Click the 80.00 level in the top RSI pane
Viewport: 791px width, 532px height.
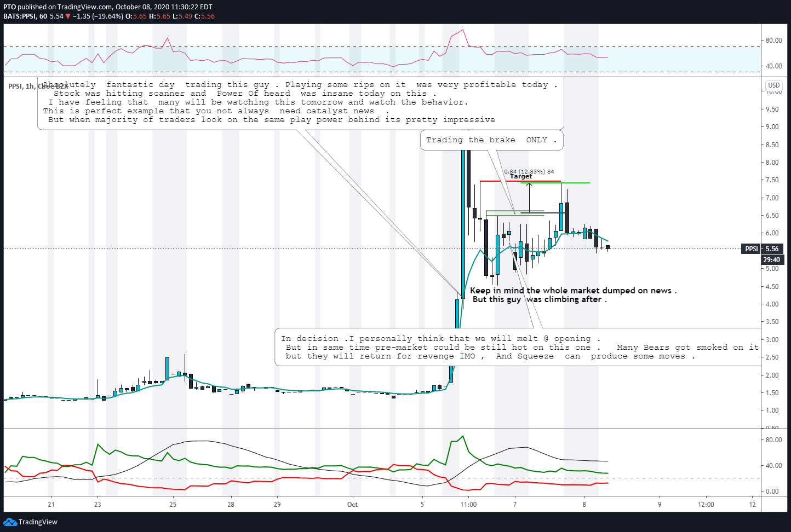773,41
